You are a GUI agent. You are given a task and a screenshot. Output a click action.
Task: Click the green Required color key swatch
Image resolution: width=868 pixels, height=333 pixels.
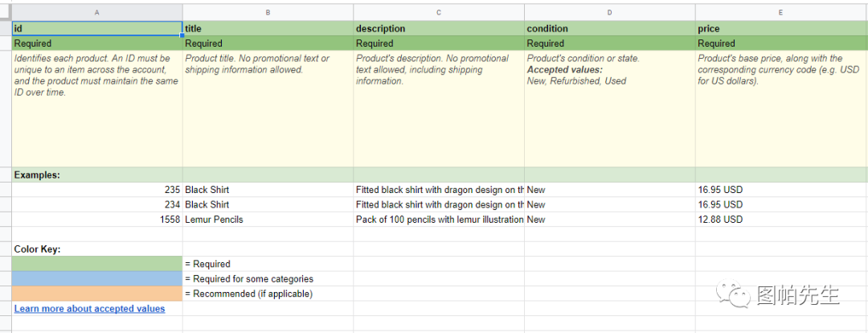coord(97,264)
